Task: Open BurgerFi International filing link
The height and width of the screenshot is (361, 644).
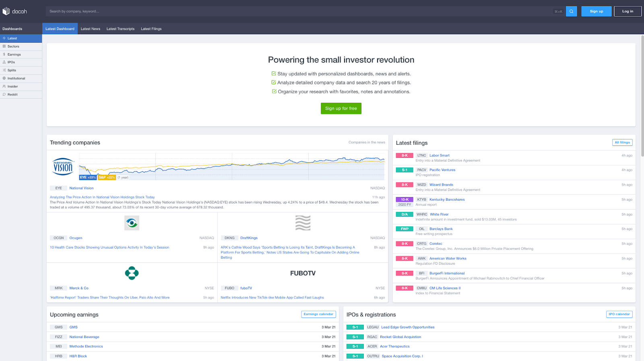Action: coord(447,273)
